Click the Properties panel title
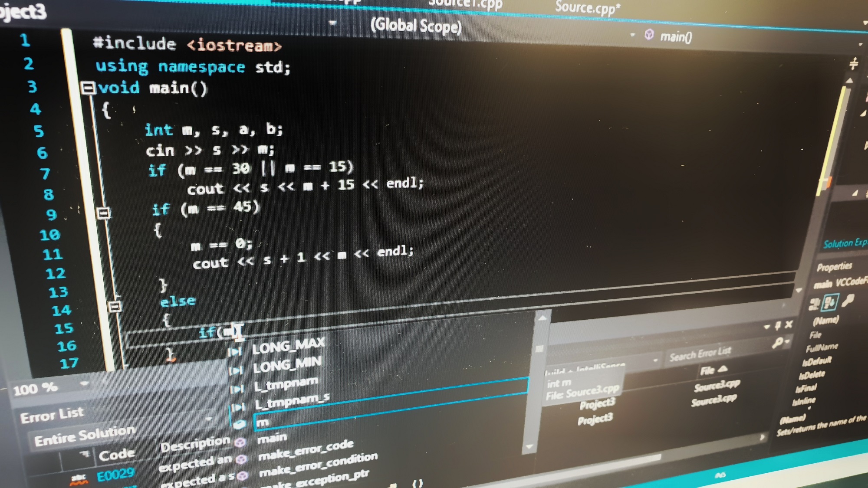The width and height of the screenshot is (868, 488). click(834, 266)
